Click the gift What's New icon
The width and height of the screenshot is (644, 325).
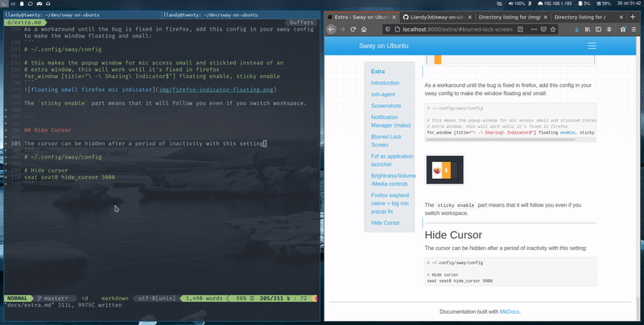[623, 30]
